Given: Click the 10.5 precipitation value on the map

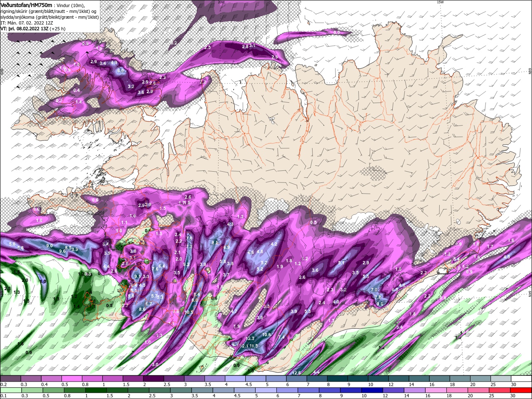Looking at the screenshot, I should tap(189, 312).
